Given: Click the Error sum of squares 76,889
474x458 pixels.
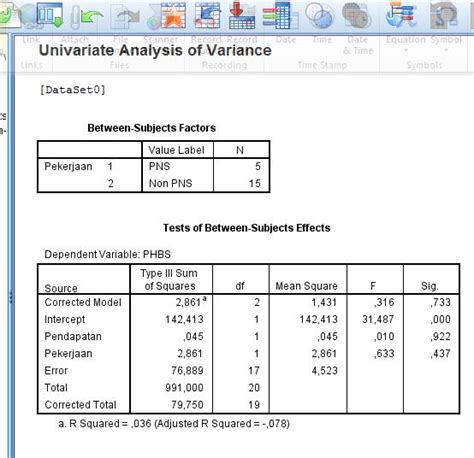Looking at the screenshot, I should tap(187, 371).
